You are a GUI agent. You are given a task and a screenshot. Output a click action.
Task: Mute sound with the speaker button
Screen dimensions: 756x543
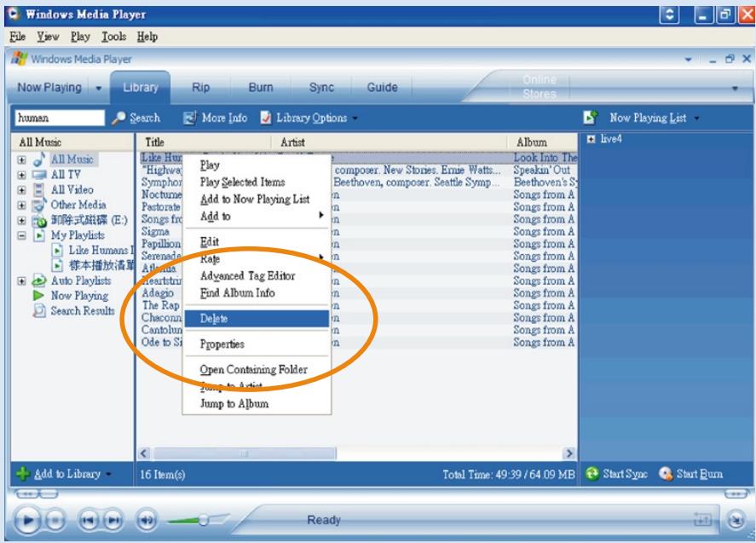(x=147, y=520)
